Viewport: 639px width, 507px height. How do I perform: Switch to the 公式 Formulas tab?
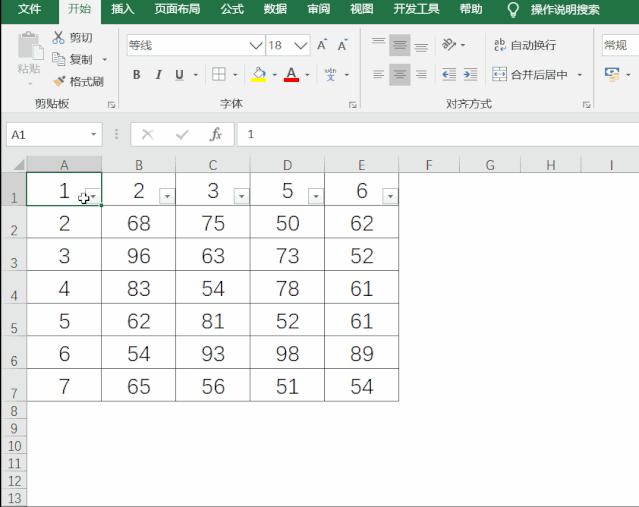point(232,9)
